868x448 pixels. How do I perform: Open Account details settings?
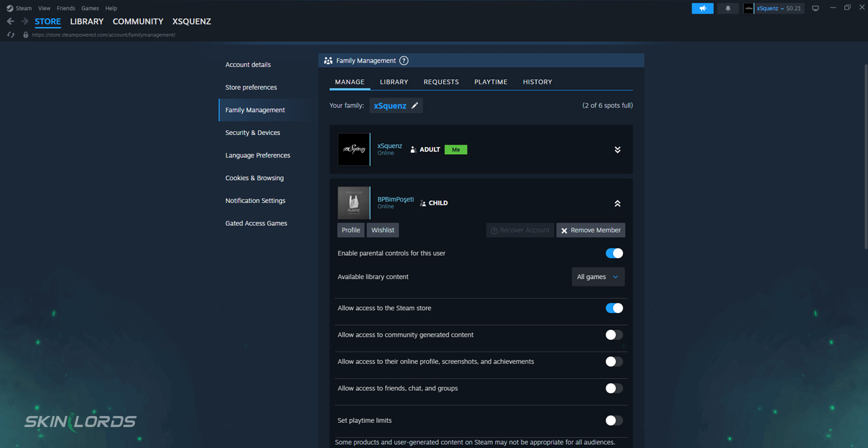[248, 64]
